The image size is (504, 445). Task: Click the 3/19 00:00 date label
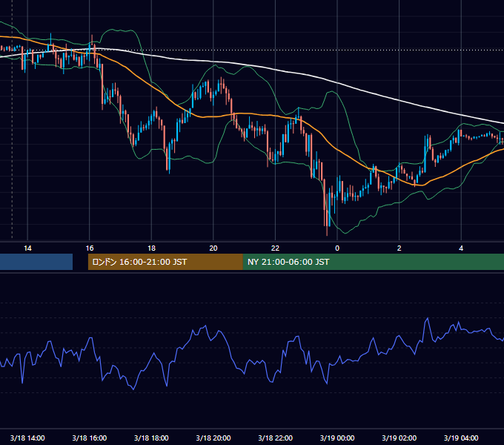(x=337, y=438)
